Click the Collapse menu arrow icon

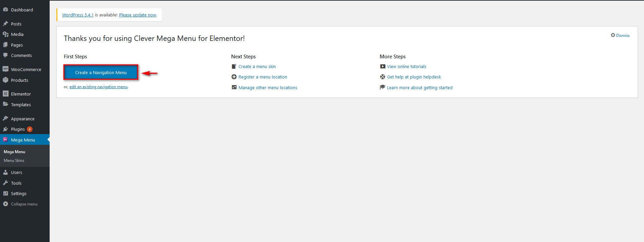tap(5, 204)
